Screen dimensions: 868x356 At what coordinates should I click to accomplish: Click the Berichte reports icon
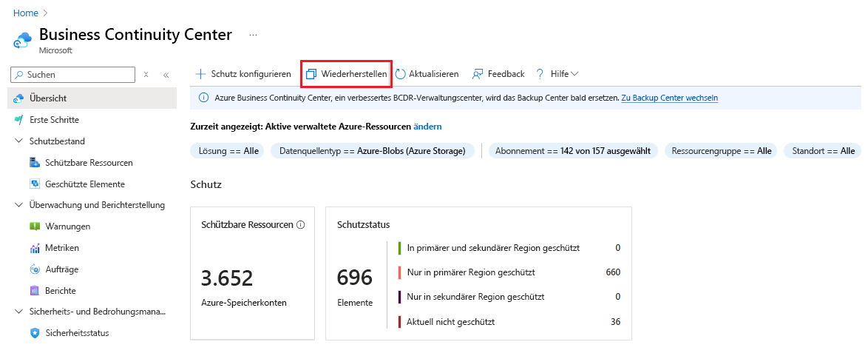(35, 290)
